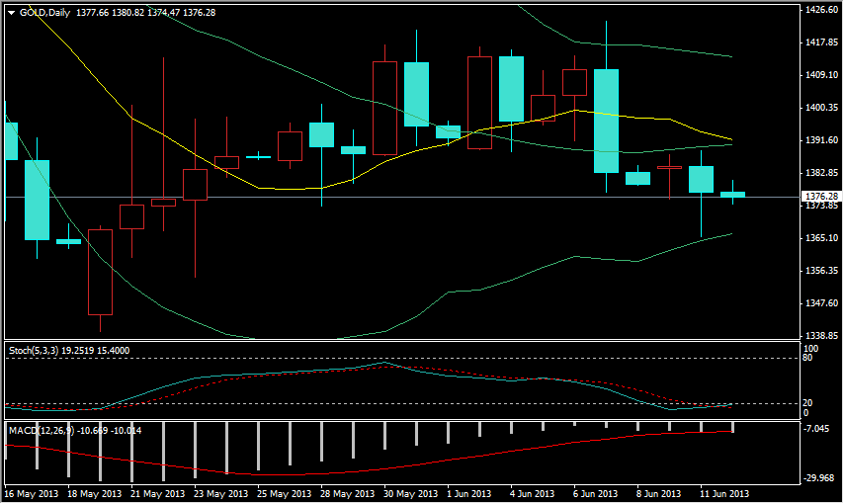Click the highlighted current price label 1376.28
The width and height of the screenshot is (844, 504).
click(x=821, y=197)
